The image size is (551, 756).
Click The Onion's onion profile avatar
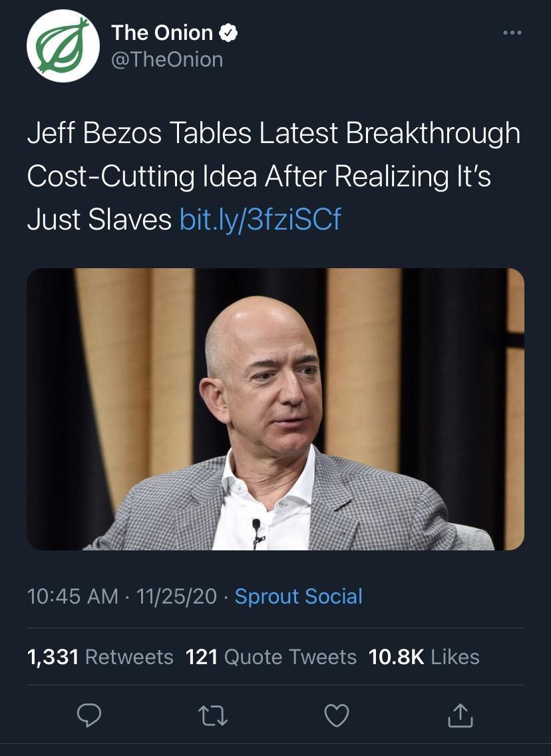(x=63, y=45)
